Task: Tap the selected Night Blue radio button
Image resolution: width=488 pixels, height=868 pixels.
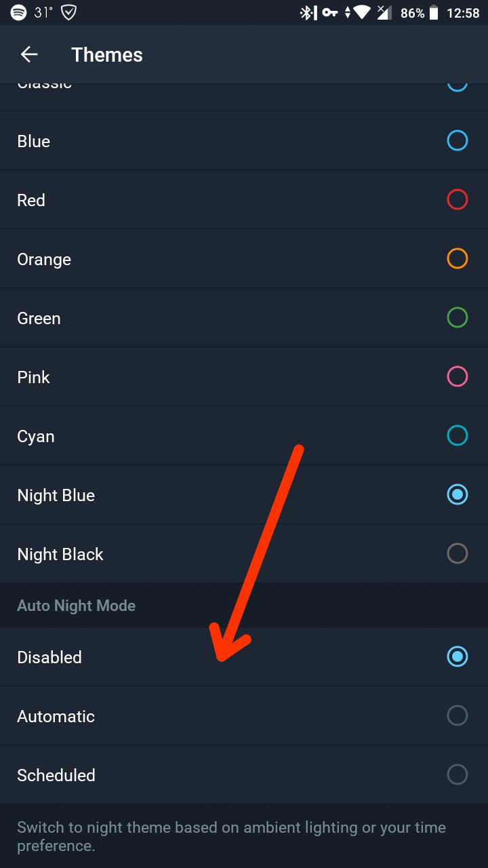Action: coord(457,495)
